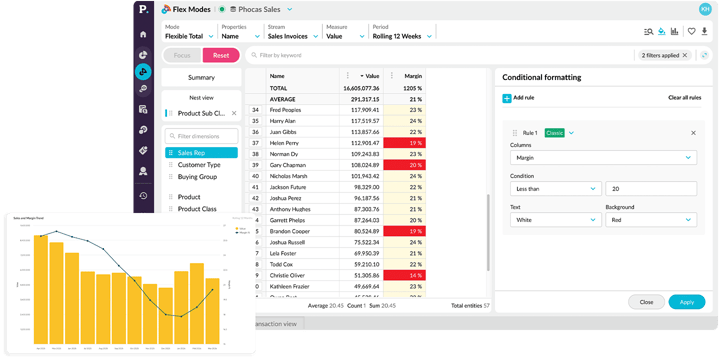Click the Phocas P logo
The width and height of the screenshot is (720, 360).
(x=144, y=10)
